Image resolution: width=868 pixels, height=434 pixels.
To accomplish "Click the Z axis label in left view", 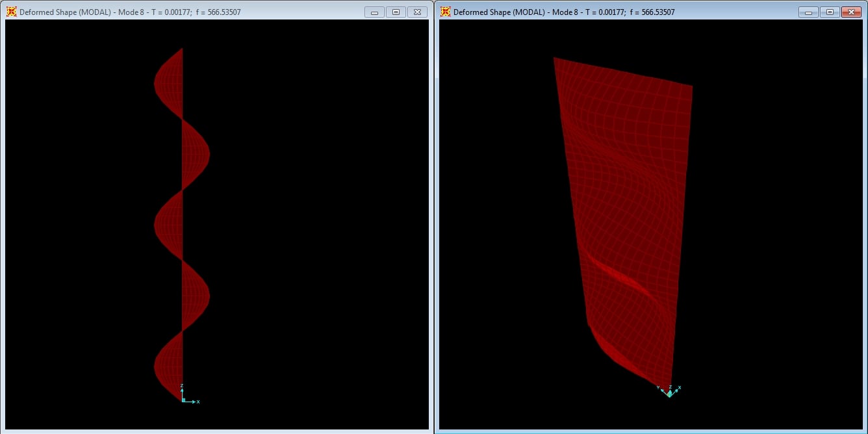I will coord(182,386).
